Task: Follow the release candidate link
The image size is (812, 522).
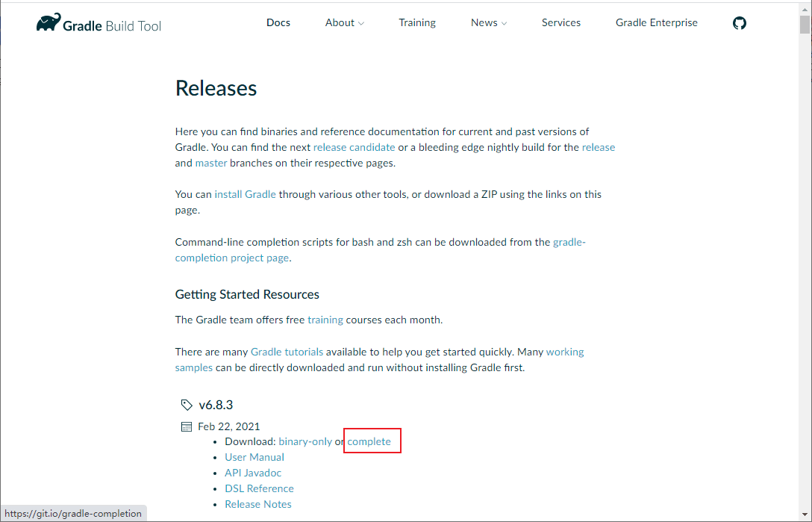Action: pos(355,147)
